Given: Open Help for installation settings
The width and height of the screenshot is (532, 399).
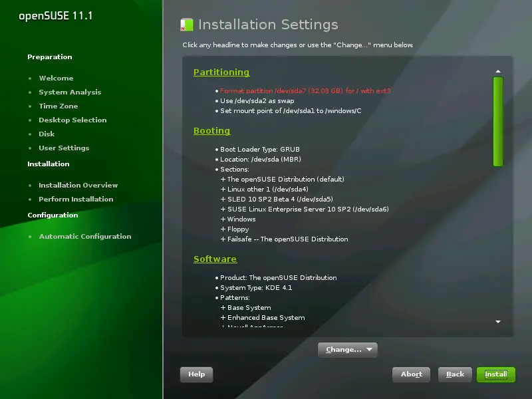Looking at the screenshot, I should 196,374.
